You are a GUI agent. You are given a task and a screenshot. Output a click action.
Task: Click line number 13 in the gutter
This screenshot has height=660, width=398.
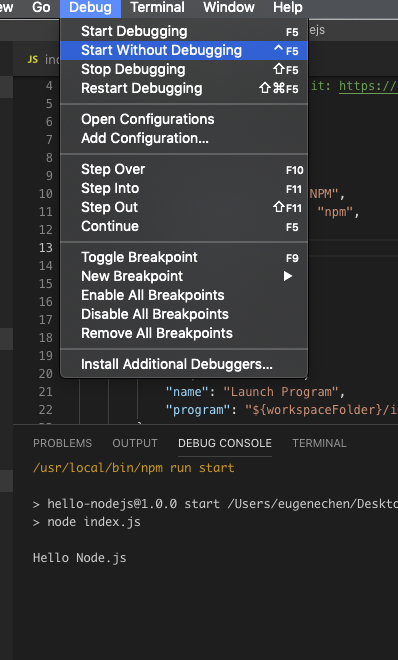point(46,248)
